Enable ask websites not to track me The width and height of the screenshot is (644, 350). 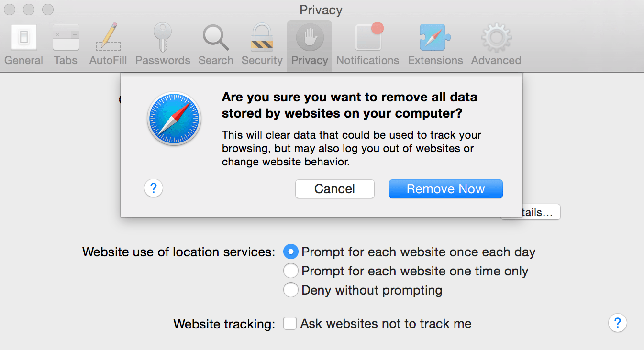[x=290, y=323]
